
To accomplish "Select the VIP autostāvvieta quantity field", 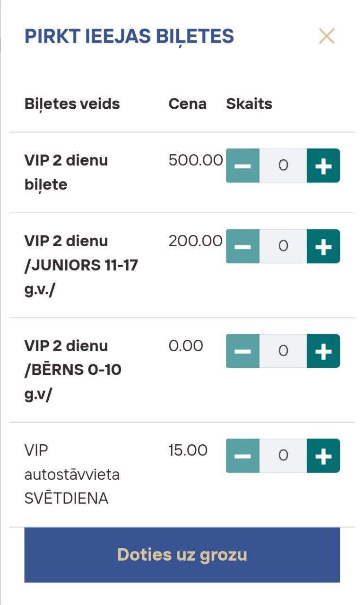I will click(x=283, y=456).
